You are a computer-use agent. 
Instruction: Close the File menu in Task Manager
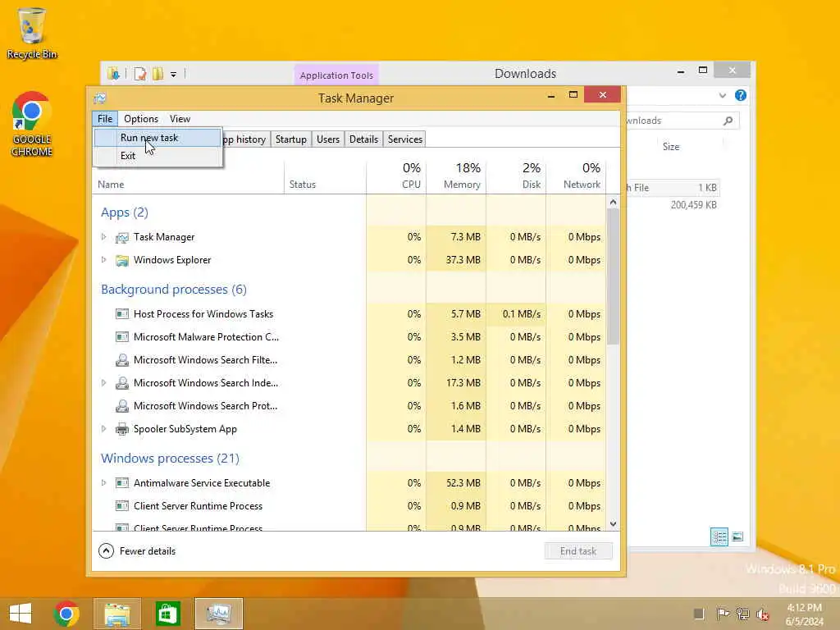(x=105, y=119)
